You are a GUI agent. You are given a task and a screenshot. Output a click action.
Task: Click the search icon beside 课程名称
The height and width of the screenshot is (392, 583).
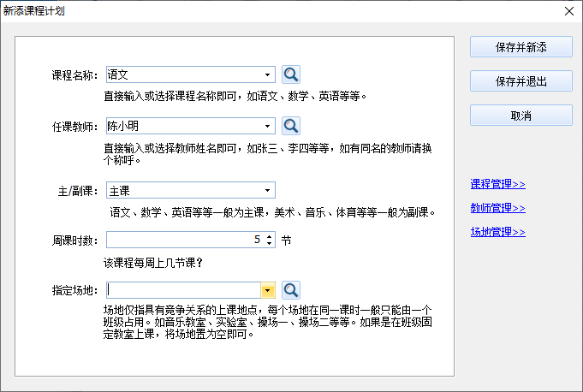point(291,74)
